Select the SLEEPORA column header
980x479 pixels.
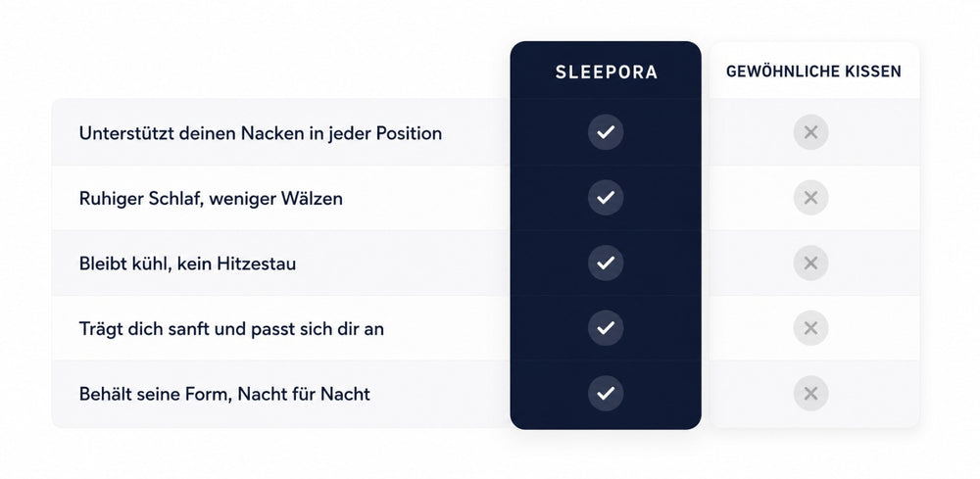pos(606,72)
